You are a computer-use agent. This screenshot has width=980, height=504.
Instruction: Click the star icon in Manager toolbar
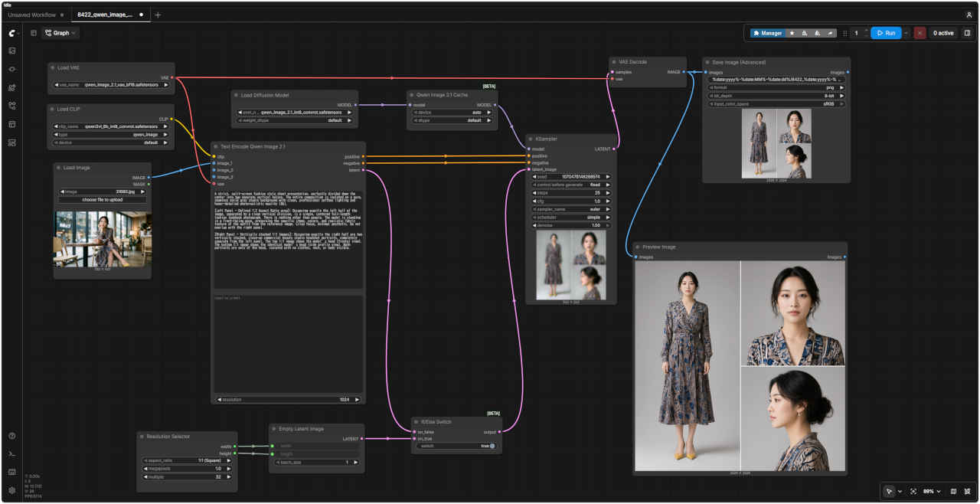(792, 33)
